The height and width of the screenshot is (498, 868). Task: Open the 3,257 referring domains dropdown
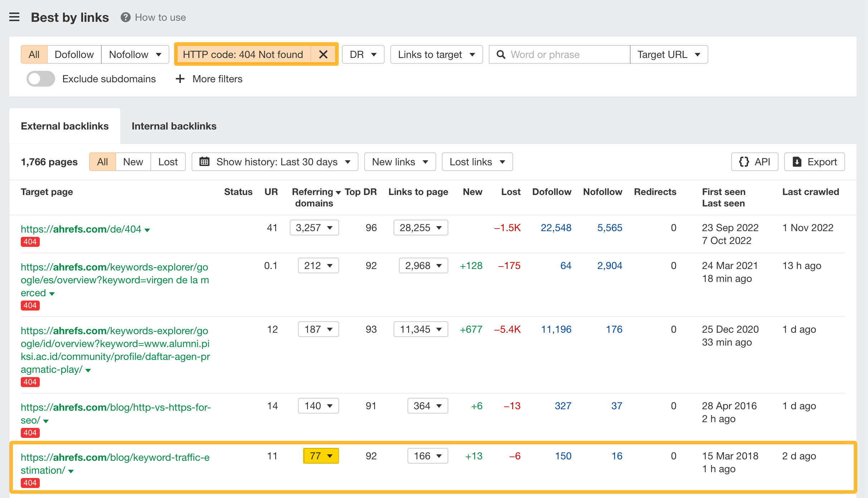(314, 228)
